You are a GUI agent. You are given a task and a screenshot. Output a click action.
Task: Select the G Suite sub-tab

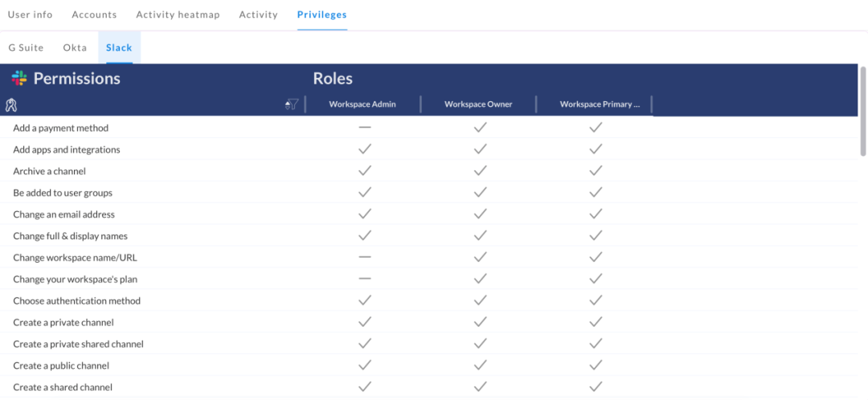[27, 47]
